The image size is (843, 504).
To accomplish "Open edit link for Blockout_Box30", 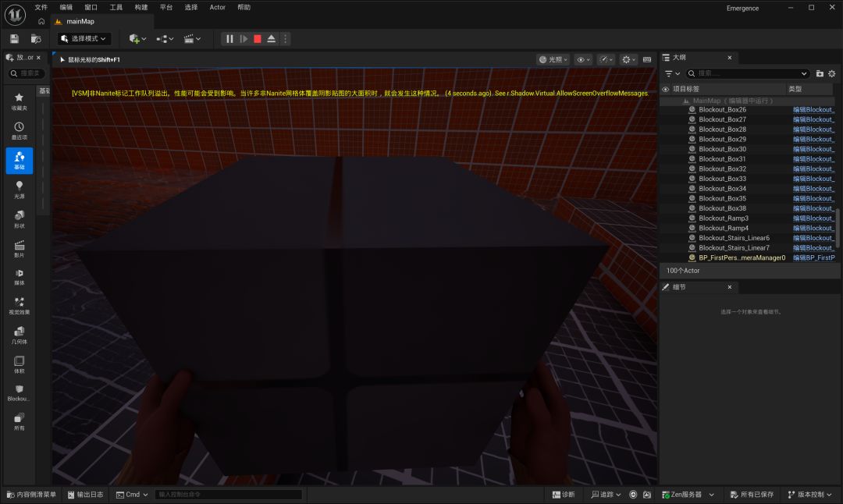I will tap(813, 149).
